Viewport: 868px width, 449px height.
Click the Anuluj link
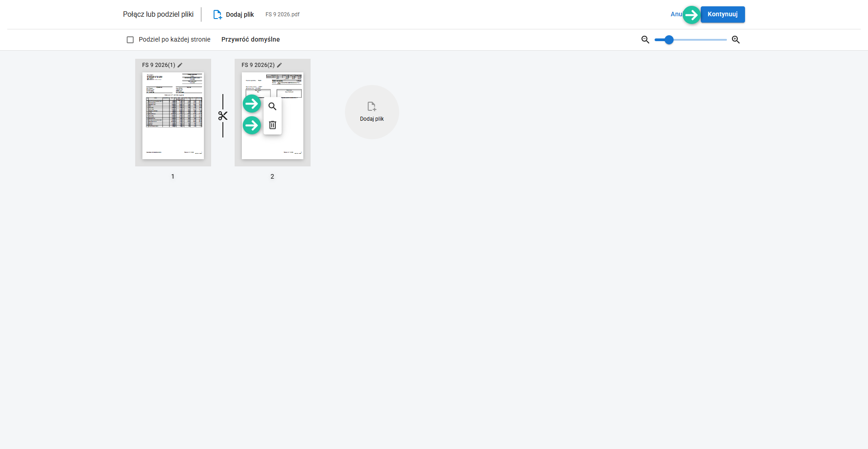675,14
